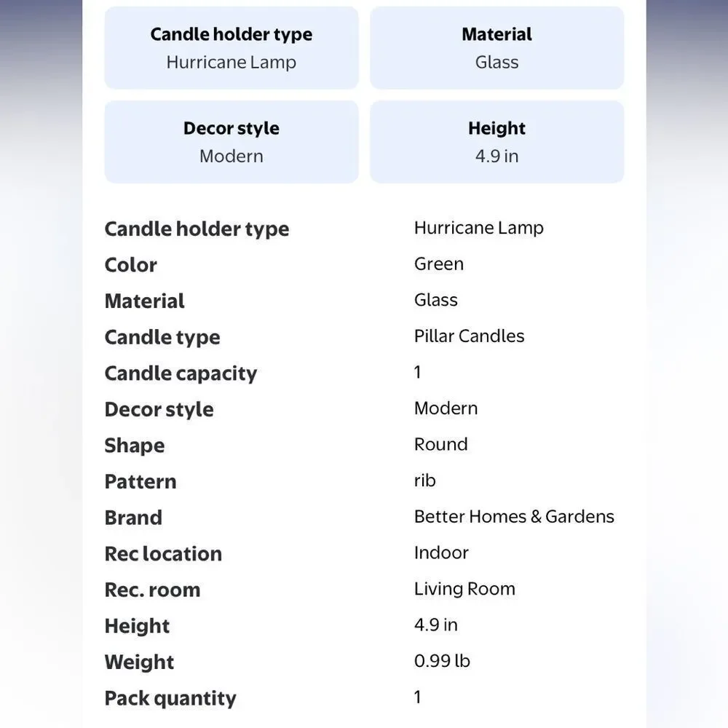Click the Glass value in specifications list
The width and height of the screenshot is (728, 728).
[435, 300]
